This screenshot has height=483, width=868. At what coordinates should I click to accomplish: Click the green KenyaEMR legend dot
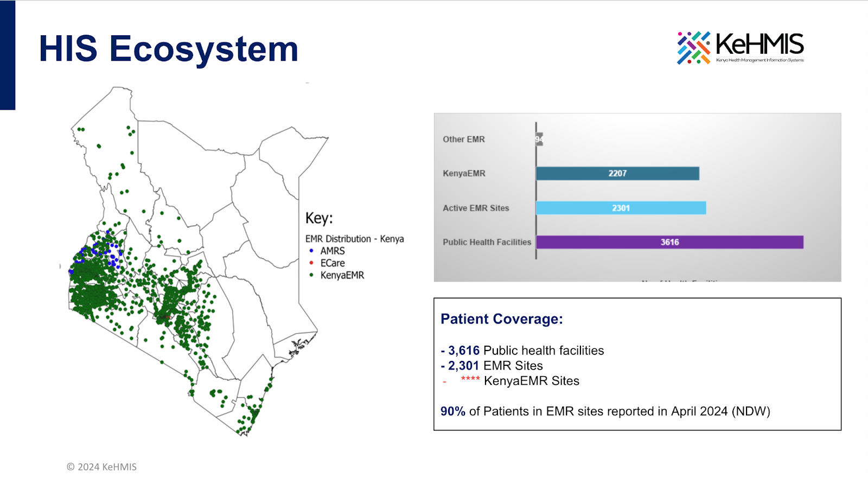coord(311,275)
